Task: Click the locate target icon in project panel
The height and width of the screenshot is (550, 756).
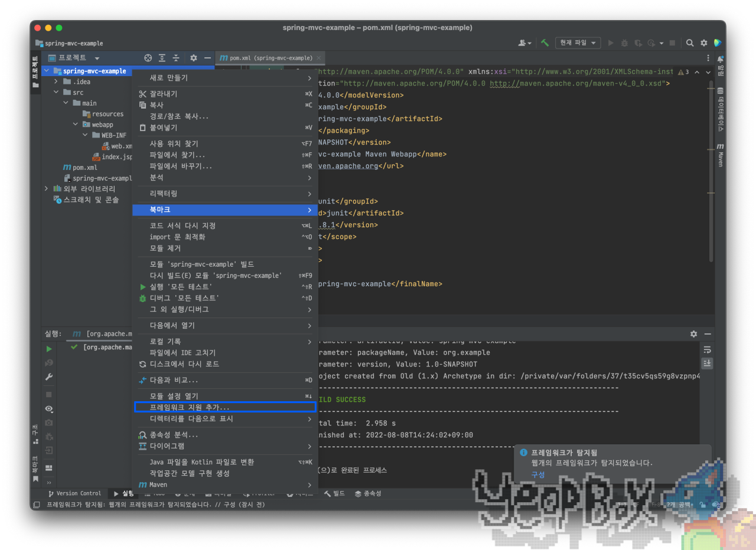Action: 148,58
